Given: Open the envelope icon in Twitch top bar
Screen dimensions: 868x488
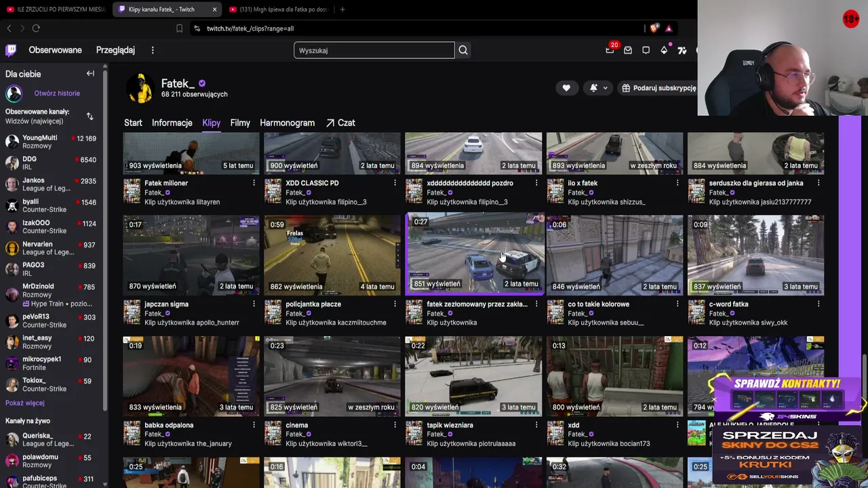Looking at the screenshot, I should coord(628,50).
